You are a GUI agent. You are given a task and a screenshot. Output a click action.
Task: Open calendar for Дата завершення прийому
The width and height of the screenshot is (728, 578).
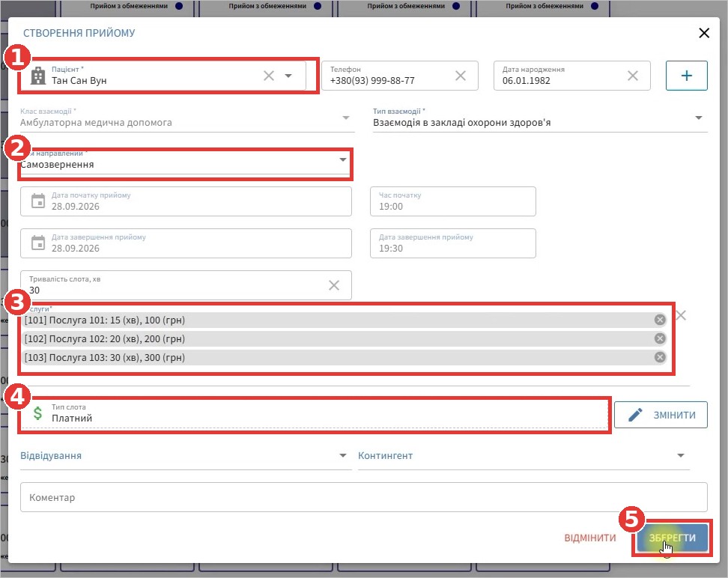pyautogui.click(x=38, y=243)
